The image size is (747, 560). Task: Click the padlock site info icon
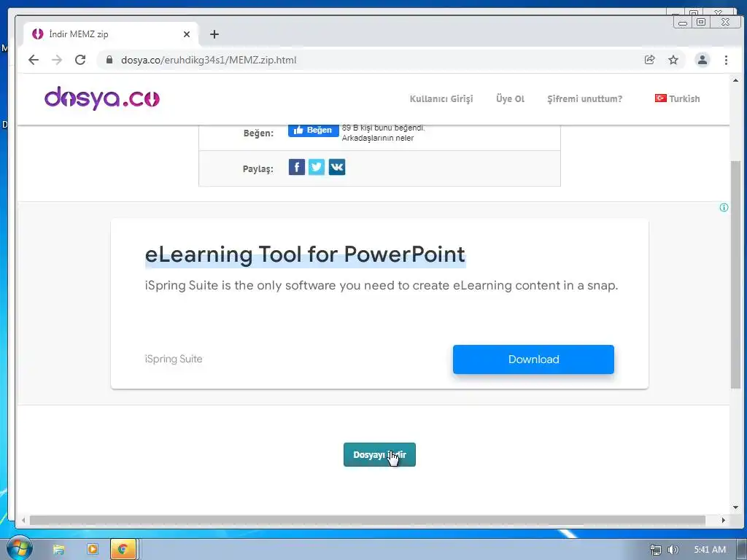coord(109,60)
